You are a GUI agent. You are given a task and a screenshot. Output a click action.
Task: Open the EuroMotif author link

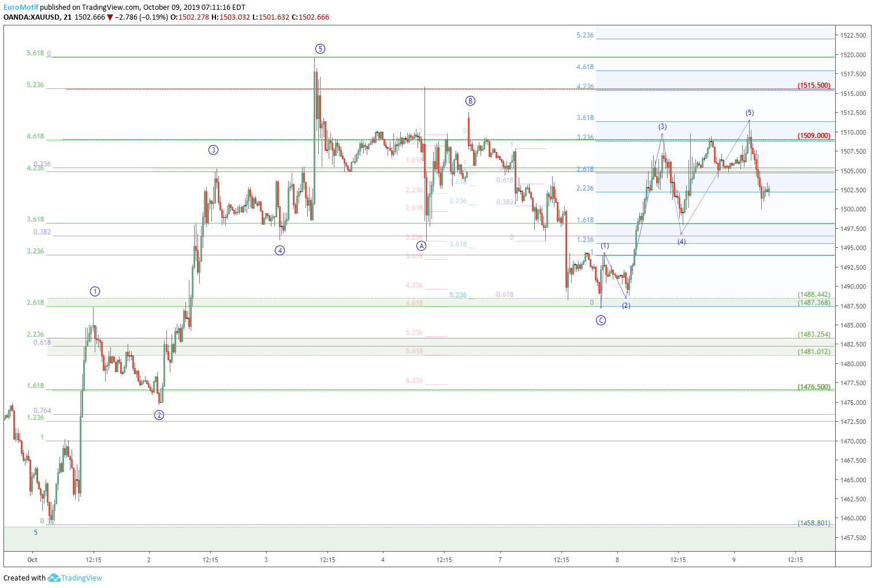coord(21,7)
